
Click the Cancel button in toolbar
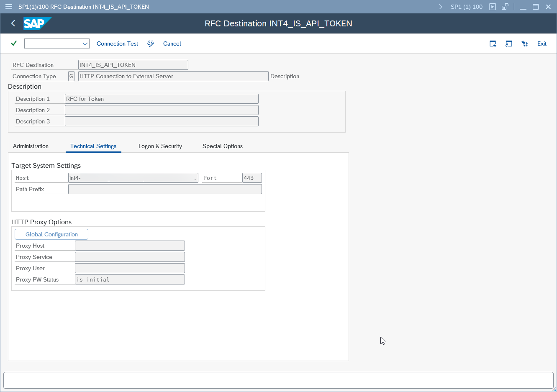pyautogui.click(x=172, y=44)
